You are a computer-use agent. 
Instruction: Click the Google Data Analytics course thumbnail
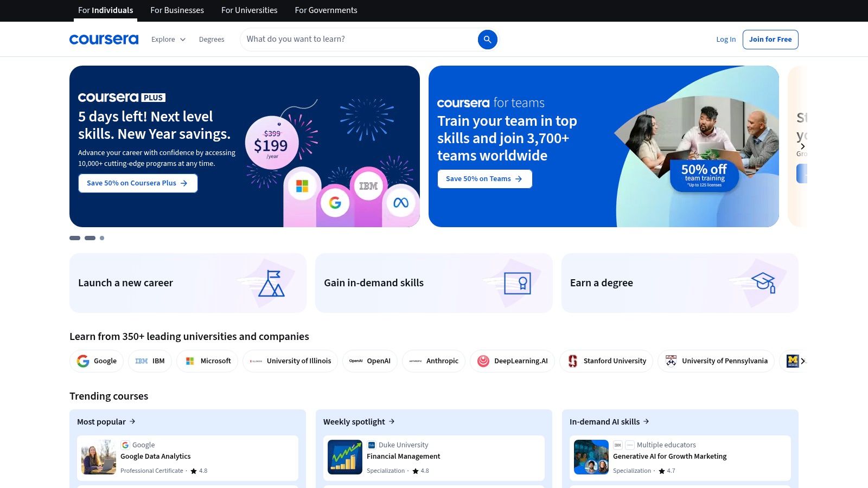click(98, 457)
